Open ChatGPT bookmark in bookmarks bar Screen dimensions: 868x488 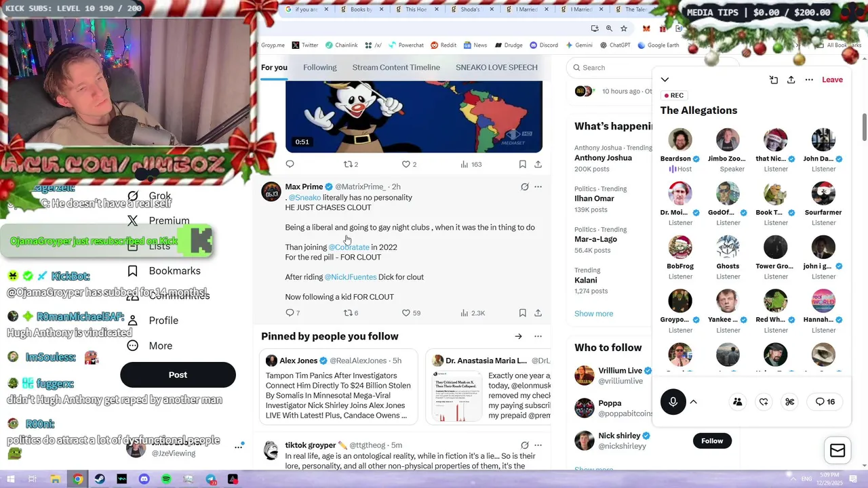[615, 45]
